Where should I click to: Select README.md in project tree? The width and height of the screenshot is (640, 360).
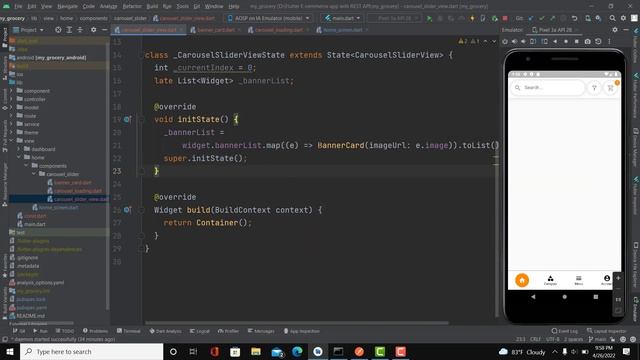click(30, 316)
